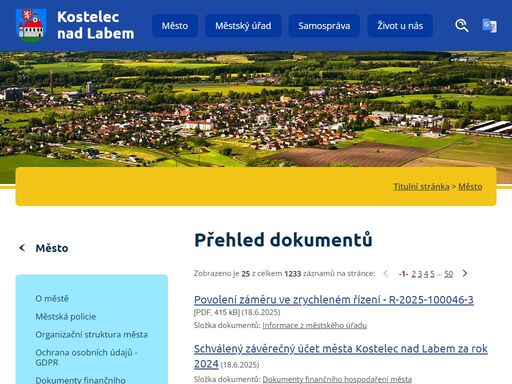This screenshot has height=384, width=512.
Task: Go to page 2 of documents
Action: [x=414, y=274]
